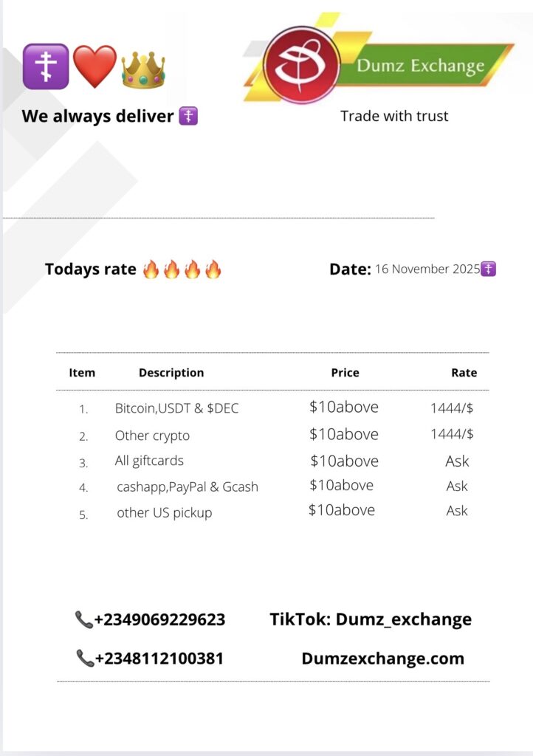Click the Dumz Exchange red circle logo

301,65
